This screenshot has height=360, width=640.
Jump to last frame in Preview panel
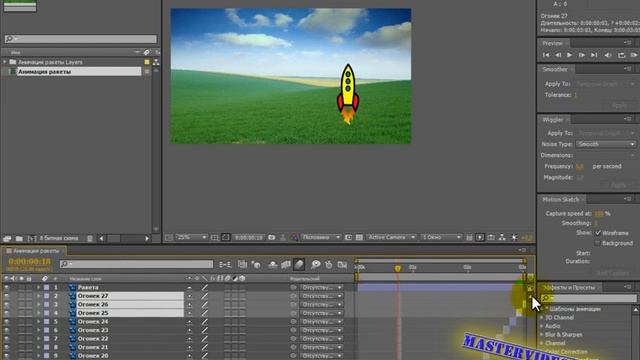tap(594, 55)
